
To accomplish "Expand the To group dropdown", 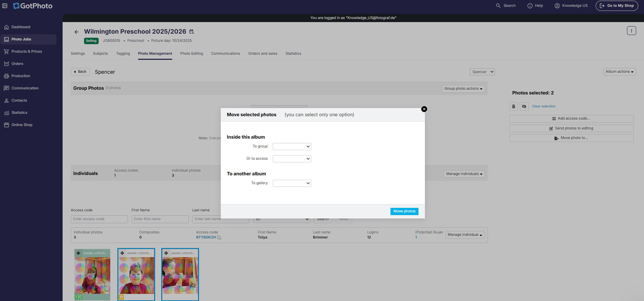I will coord(292,146).
